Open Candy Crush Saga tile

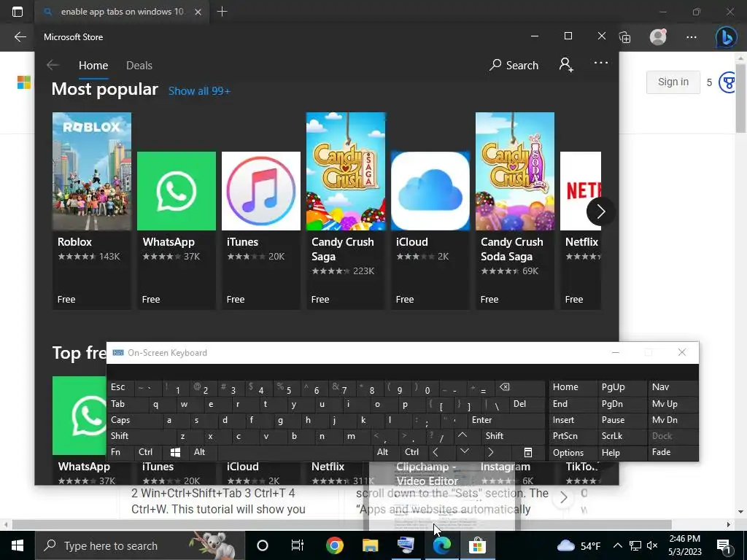[346, 211]
